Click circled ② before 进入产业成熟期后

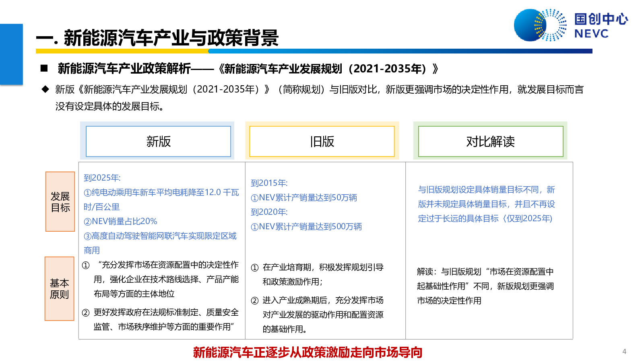[x=255, y=301]
